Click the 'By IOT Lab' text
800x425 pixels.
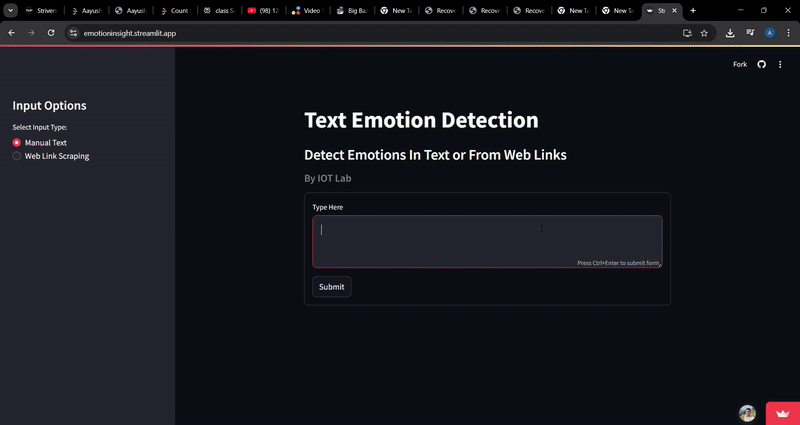[328, 179]
